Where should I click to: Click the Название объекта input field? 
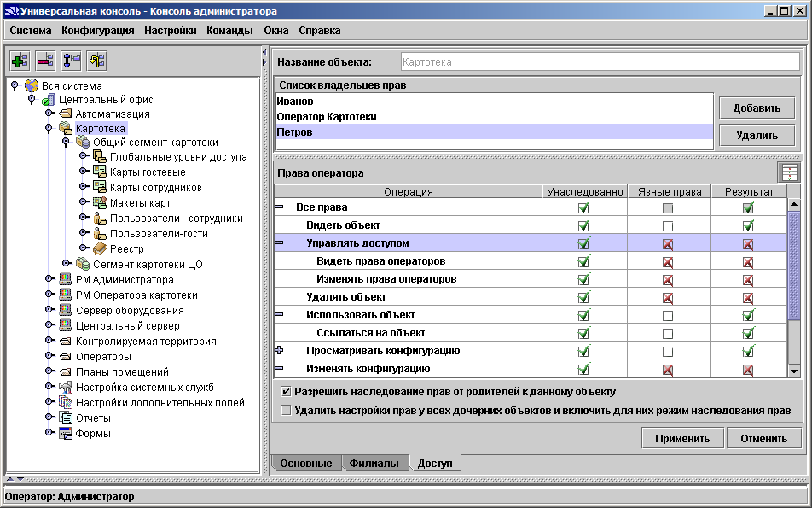(x=600, y=61)
